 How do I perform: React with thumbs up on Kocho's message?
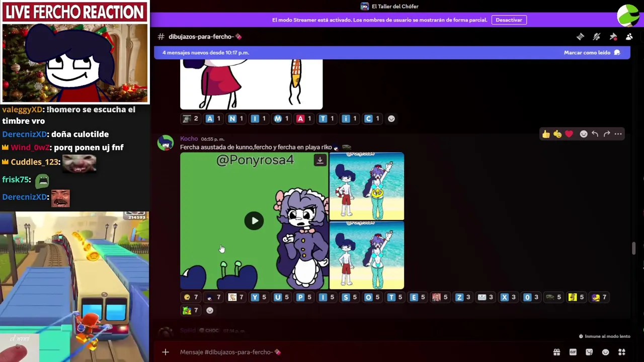[x=546, y=134]
